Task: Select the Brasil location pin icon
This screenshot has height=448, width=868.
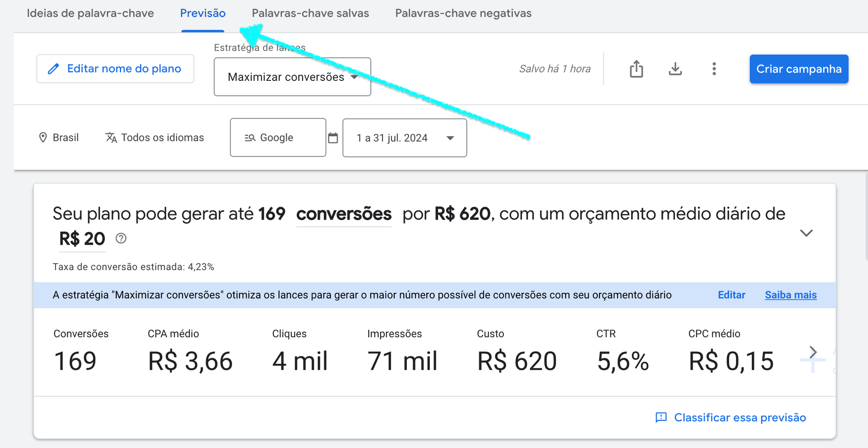Action: pyautogui.click(x=42, y=137)
